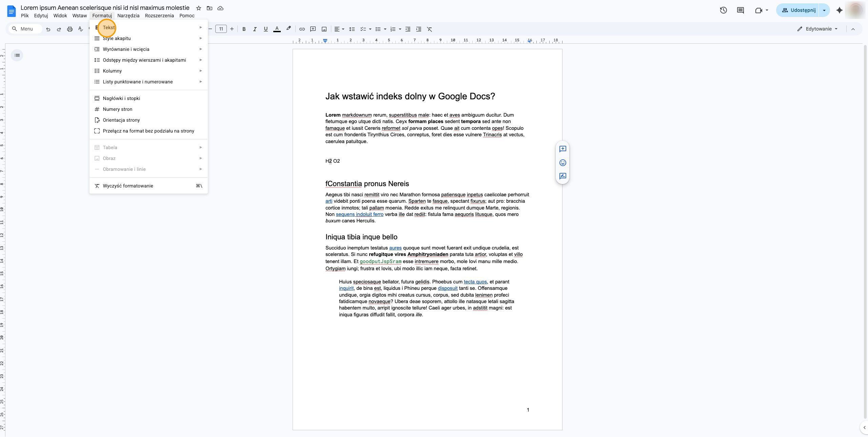Open line and paragraph spacing
The height and width of the screenshot is (437, 868).
tap(352, 29)
